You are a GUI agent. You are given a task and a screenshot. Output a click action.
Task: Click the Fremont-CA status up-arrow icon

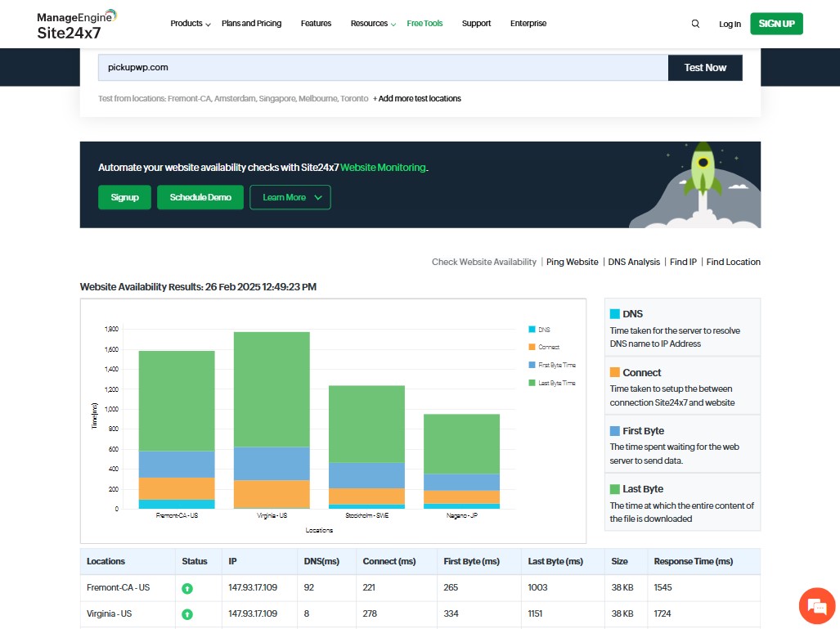[187, 588]
